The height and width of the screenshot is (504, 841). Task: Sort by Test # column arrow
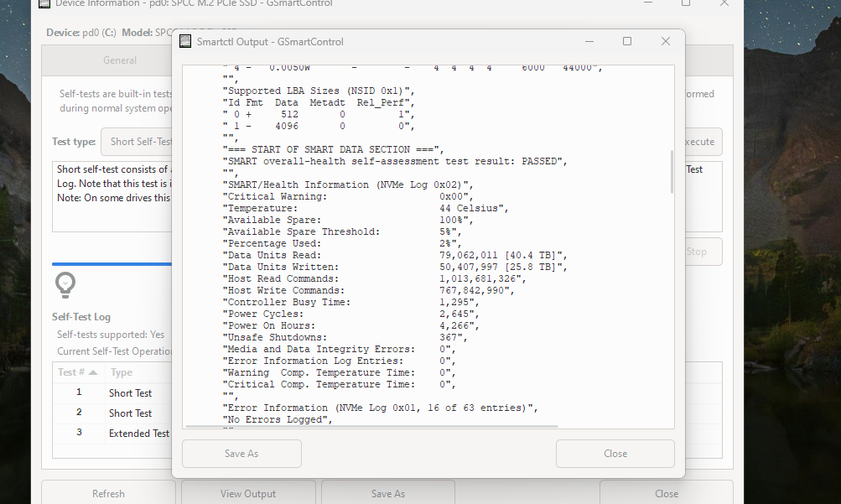(93, 372)
